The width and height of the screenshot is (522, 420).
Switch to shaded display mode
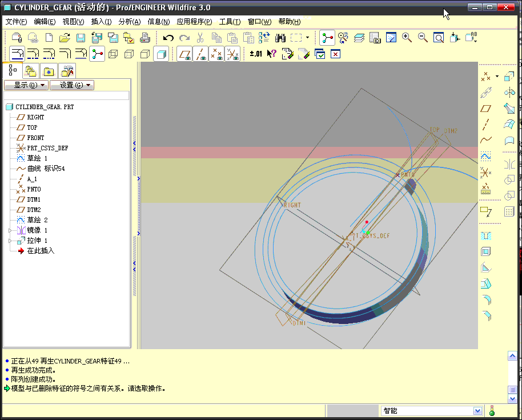click(162, 54)
